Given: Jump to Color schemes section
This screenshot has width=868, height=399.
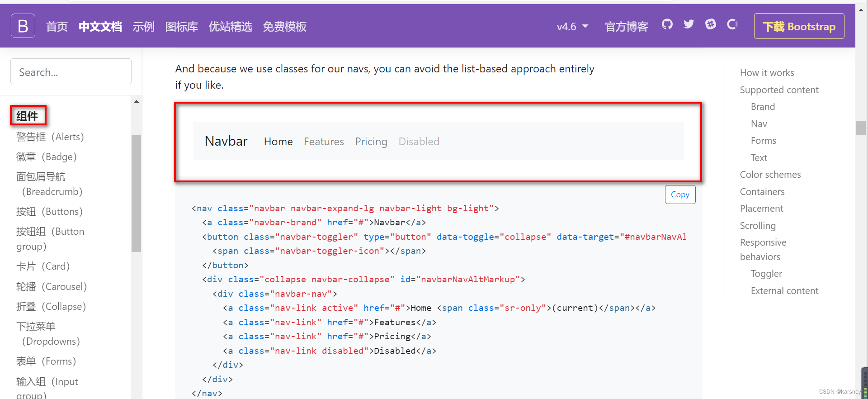Looking at the screenshot, I should pyautogui.click(x=770, y=175).
